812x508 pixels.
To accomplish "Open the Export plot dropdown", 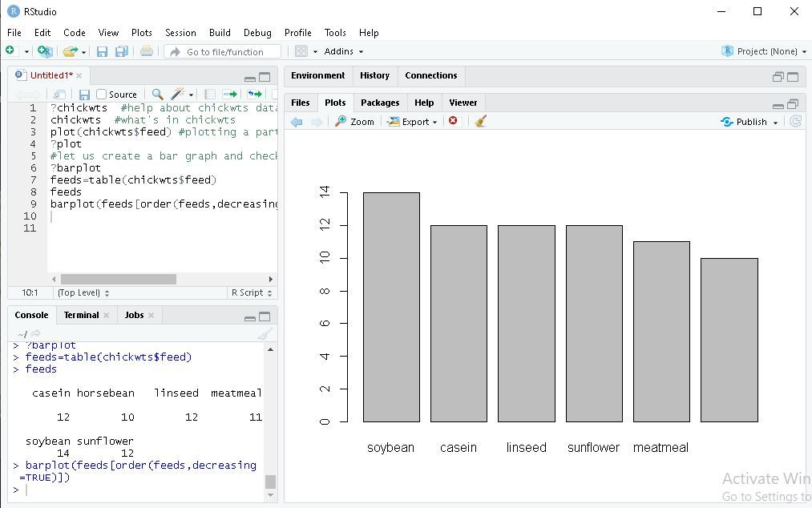I will pyautogui.click(x=411, y=121).
